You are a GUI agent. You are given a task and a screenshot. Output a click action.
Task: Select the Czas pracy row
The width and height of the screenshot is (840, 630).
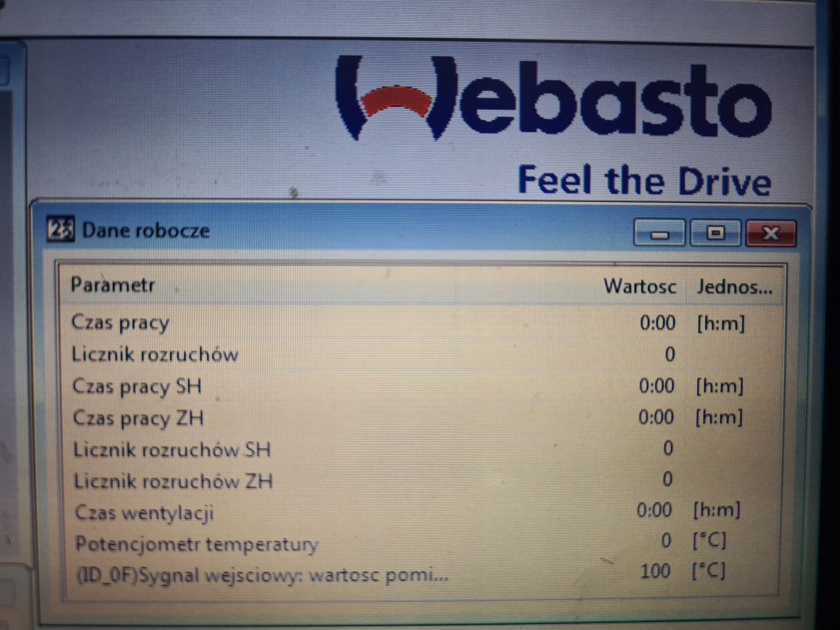[120, 323]
